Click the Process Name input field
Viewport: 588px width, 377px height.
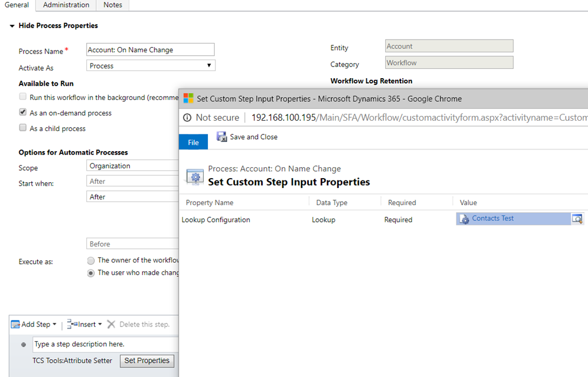tap(150, 49)
